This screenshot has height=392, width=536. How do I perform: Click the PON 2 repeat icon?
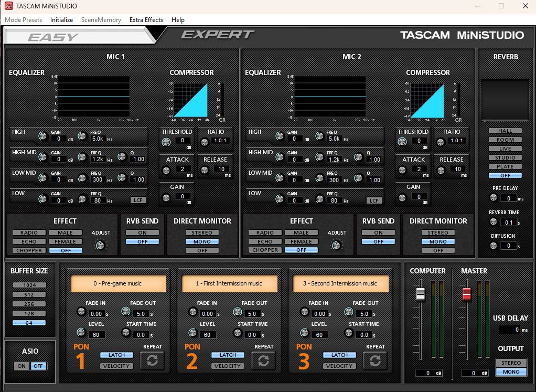pyautogui.click(x=263, y=360)
